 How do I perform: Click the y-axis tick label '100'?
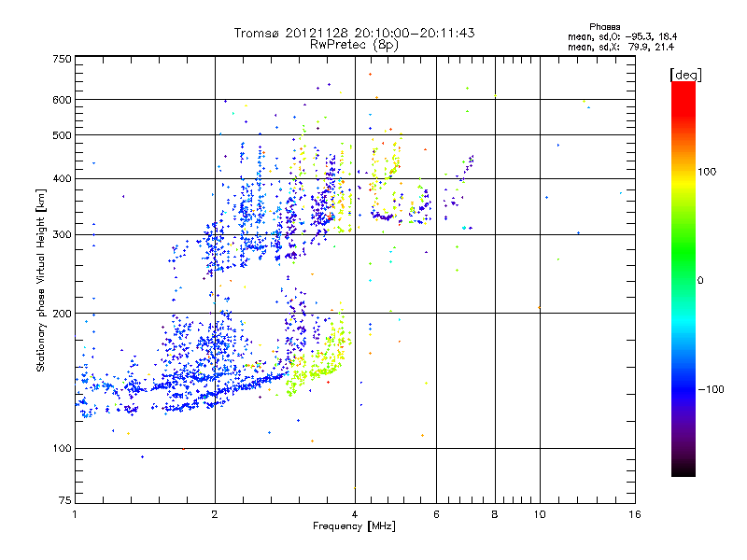62,449
